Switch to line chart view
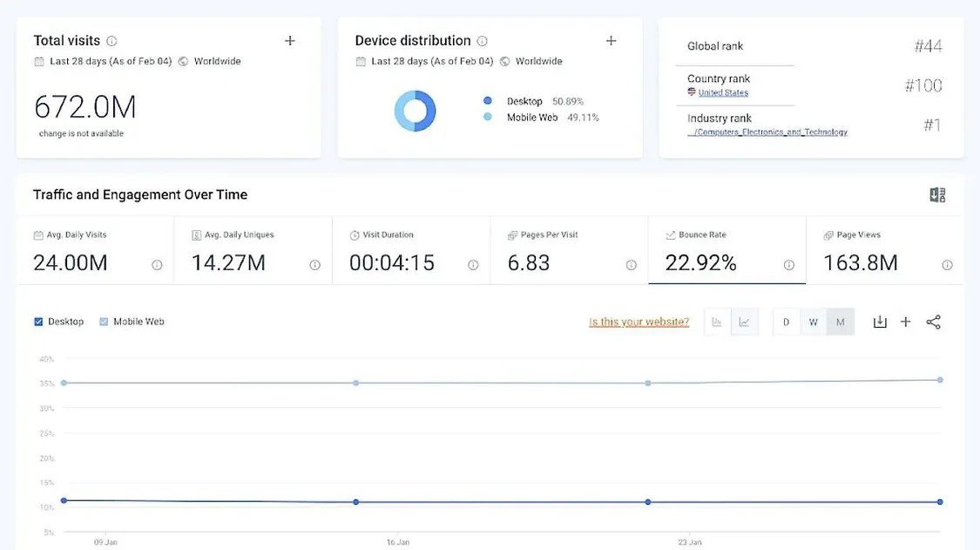Screen dimensions: 980x550 744,323
